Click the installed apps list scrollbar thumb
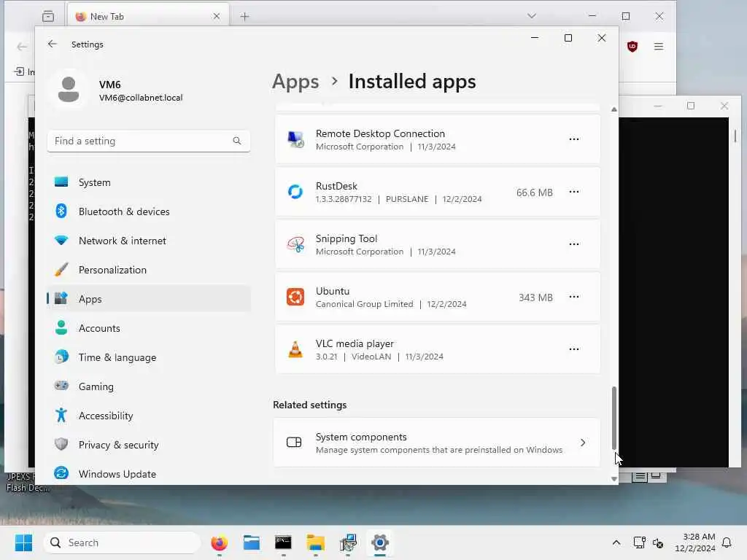This screenshot has width=747, height=560. [x=614, y=418]
